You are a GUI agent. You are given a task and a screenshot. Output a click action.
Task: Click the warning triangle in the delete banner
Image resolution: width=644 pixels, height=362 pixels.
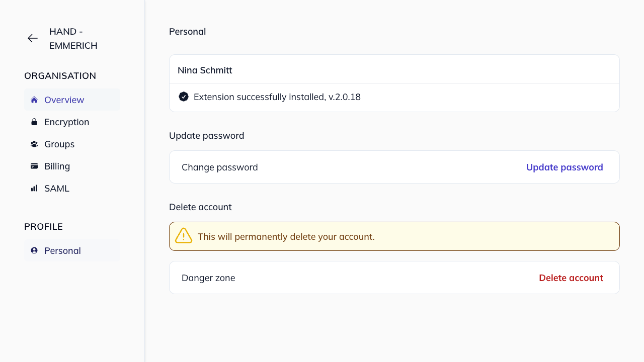pos(183,236)
